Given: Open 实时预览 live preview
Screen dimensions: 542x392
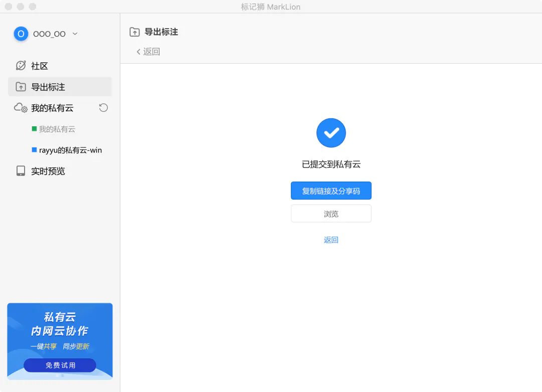Looking at the screenshot, I should [48, 171].
